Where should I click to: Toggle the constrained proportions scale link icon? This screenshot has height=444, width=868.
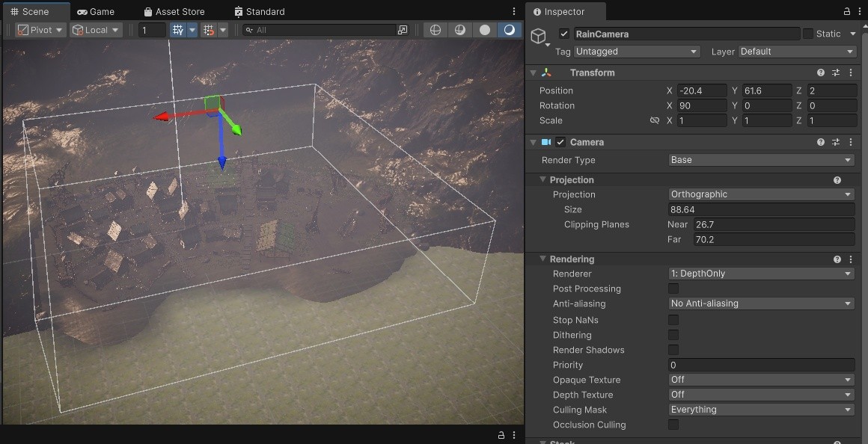(654, 120)
